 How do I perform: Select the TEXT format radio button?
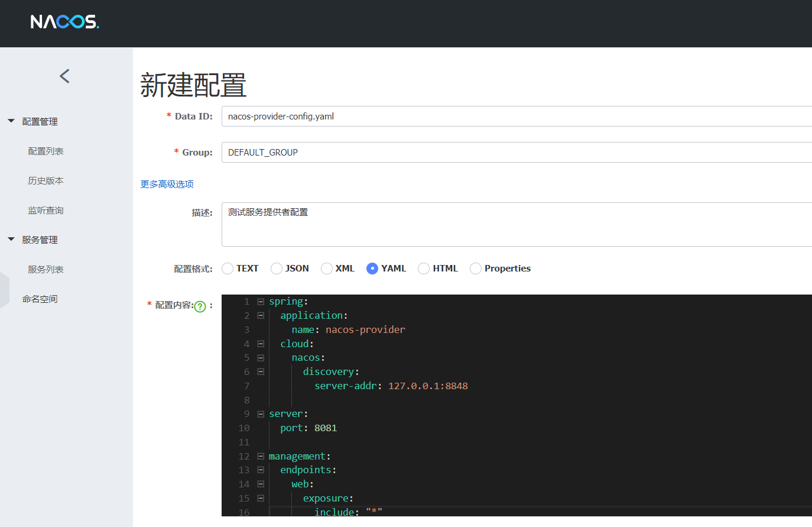228,269
